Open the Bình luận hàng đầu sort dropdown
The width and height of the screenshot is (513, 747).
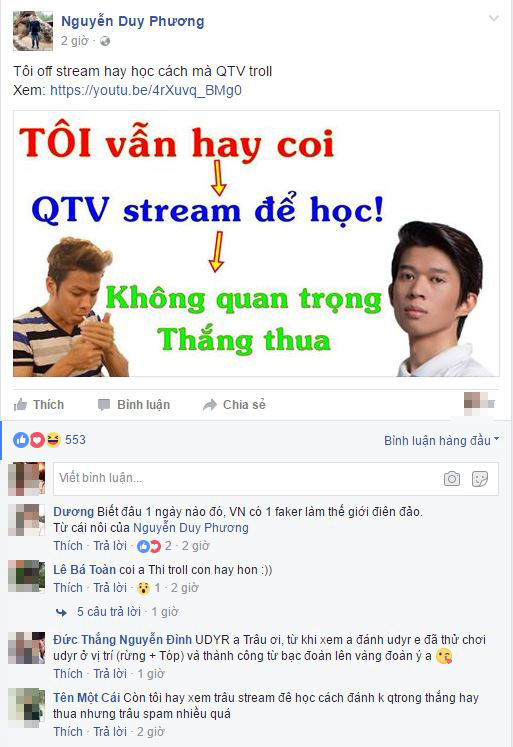pyautogui.click(x=442, y=441)
